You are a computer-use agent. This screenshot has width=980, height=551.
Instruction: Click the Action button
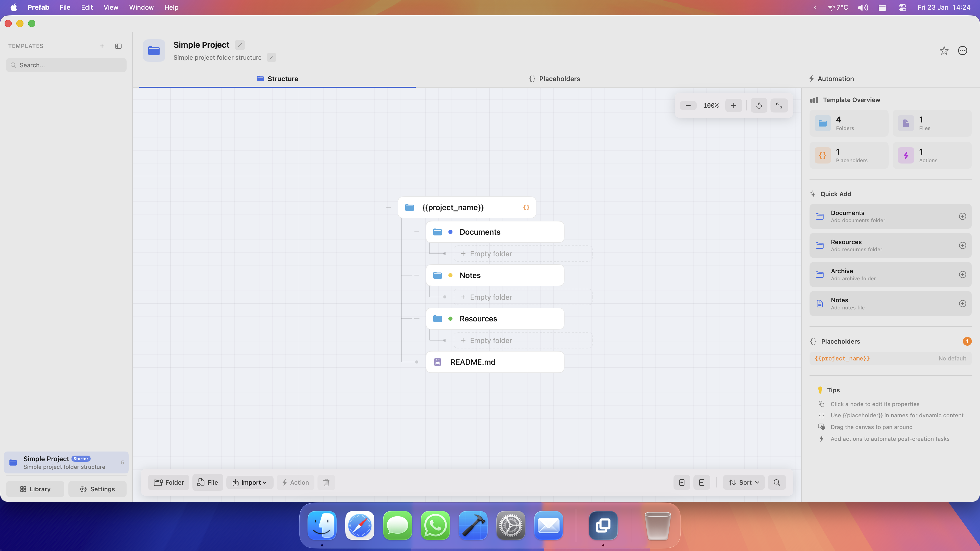(296, 482)
